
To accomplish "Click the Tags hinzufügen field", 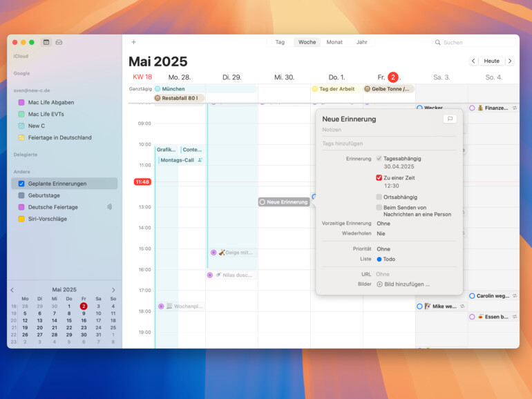I will click(390, 144).
